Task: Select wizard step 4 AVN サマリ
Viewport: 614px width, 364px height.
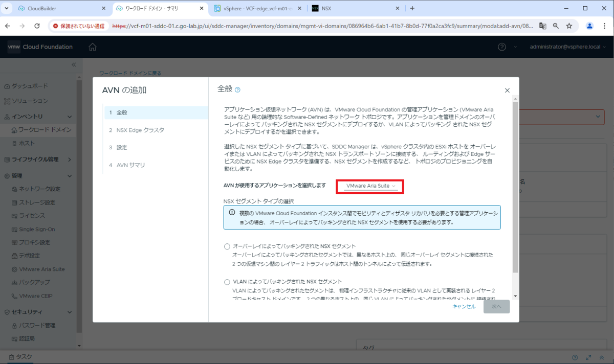Action: coord(156,165)
